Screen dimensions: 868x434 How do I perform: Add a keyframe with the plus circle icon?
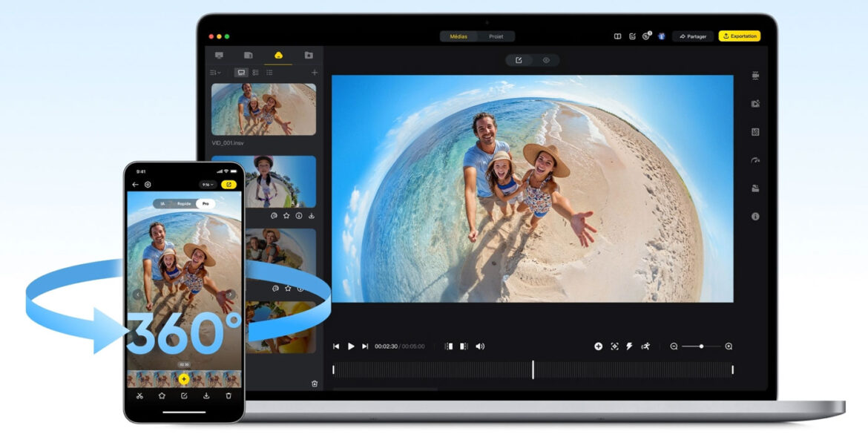[599, 346]
